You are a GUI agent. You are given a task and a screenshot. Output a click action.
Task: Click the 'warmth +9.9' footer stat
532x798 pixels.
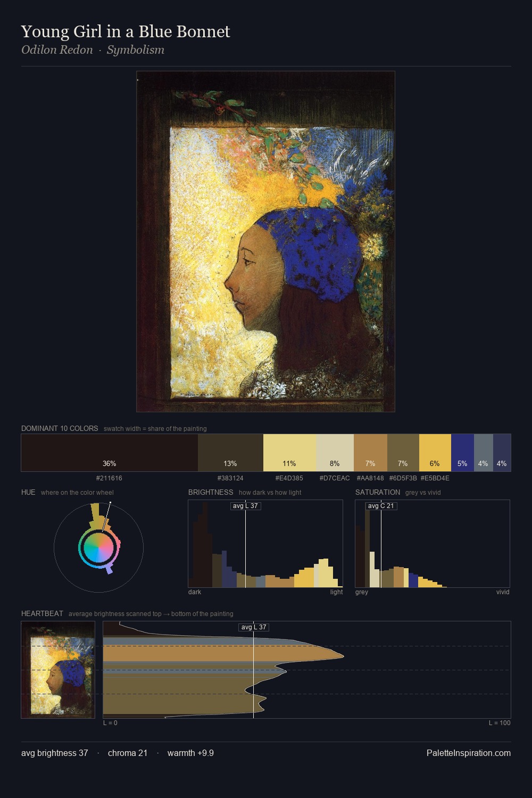click(190, 753)
